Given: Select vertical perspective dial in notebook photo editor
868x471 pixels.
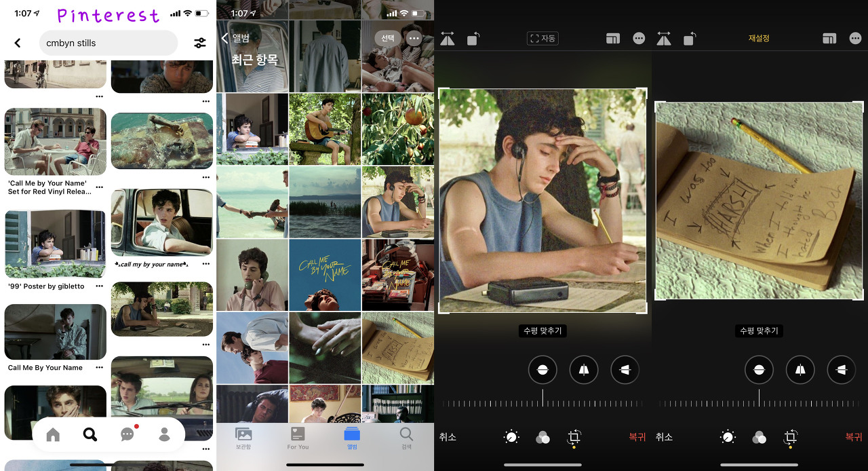Looking at the screenshot, I should [800, 370].
